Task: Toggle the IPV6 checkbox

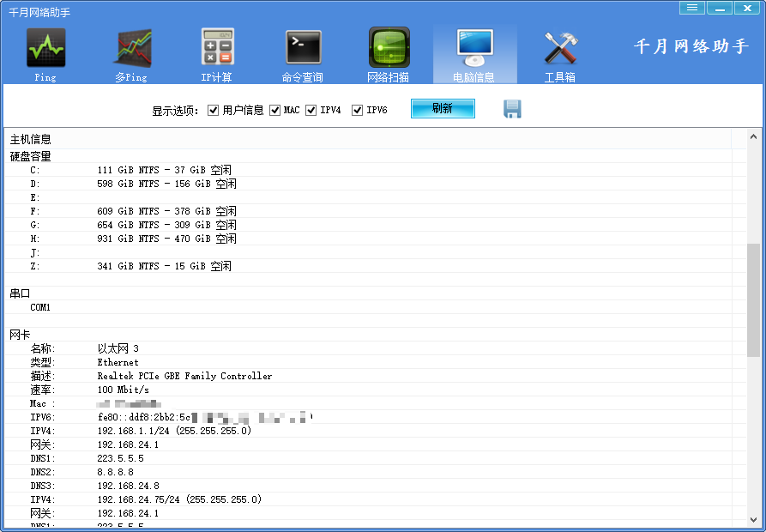Action: (x=357, y=111)
